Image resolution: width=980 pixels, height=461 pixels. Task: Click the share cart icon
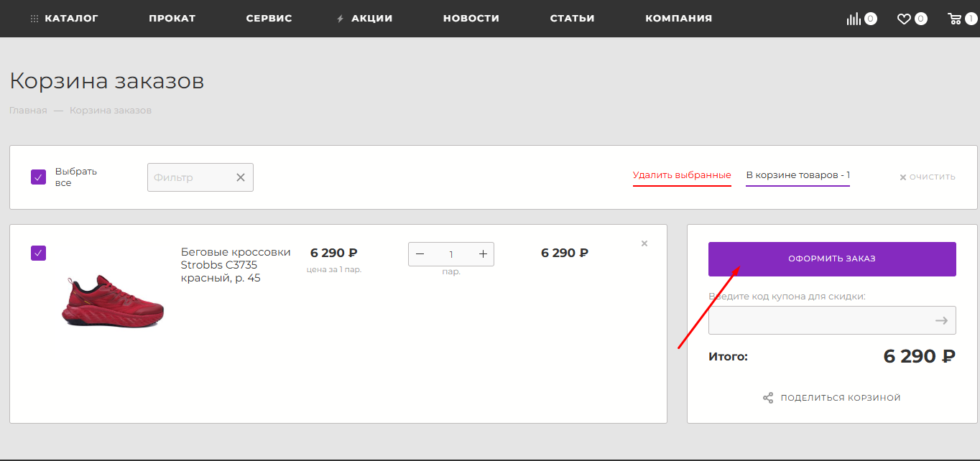(x=768, y=398)
